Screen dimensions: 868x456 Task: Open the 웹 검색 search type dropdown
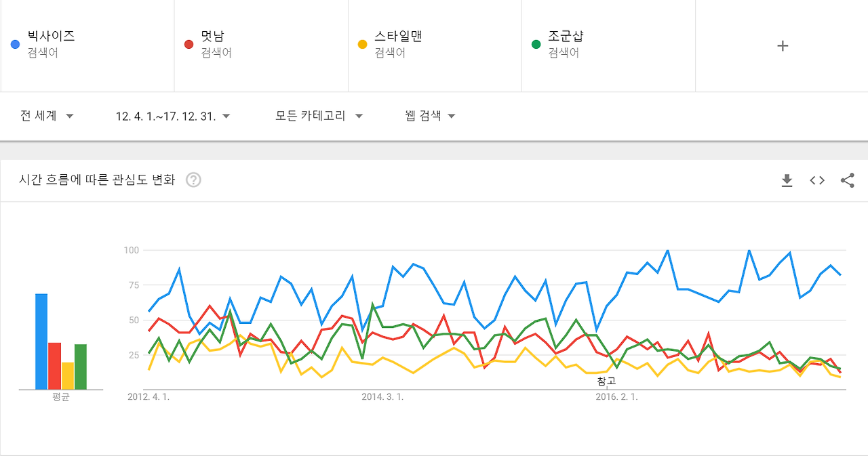pos(430,116)
